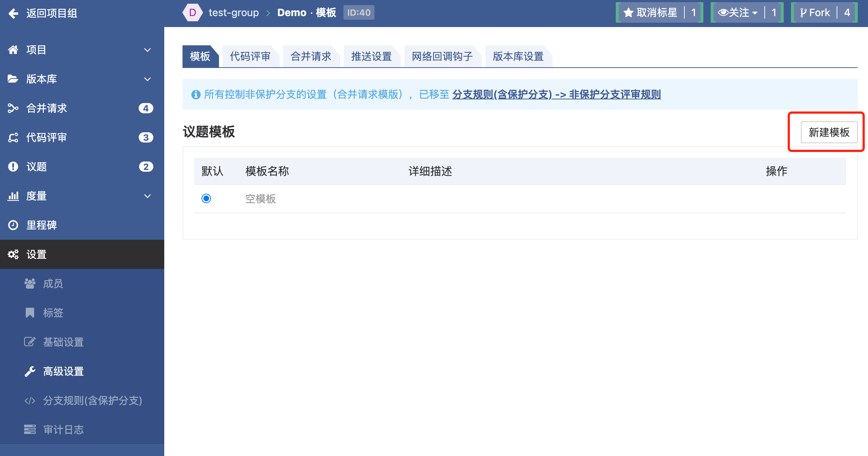Expand the 项目 sidebar chevron

(x=147, y=50)
